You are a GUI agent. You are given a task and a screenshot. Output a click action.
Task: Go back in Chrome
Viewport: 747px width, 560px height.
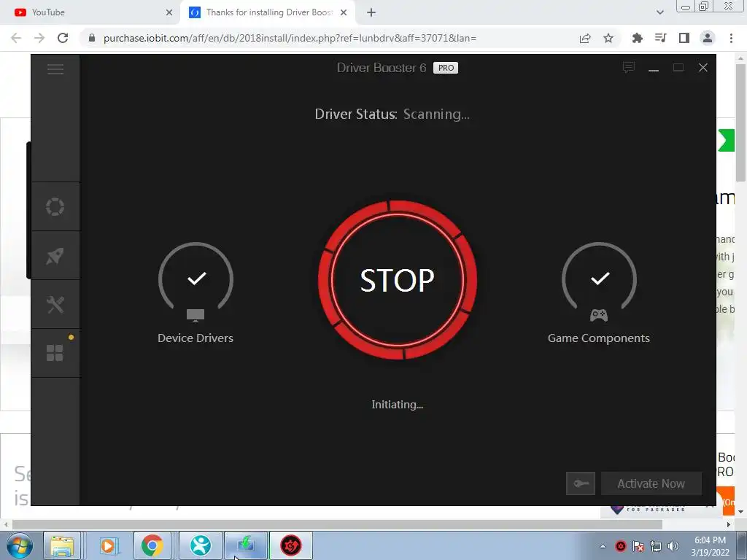16,38
